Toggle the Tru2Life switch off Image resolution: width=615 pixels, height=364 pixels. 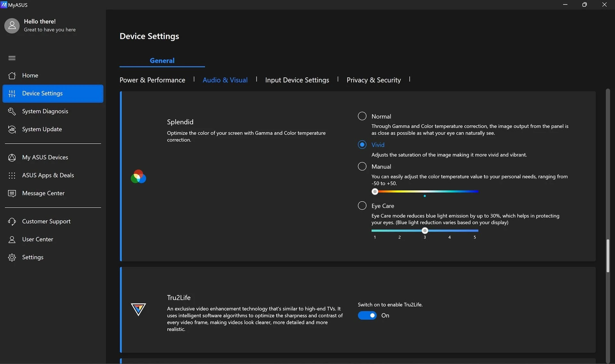click(367, 315)
